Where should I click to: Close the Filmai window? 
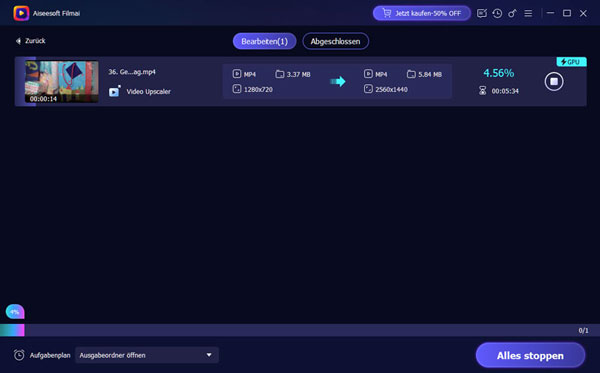coord(583,13)
